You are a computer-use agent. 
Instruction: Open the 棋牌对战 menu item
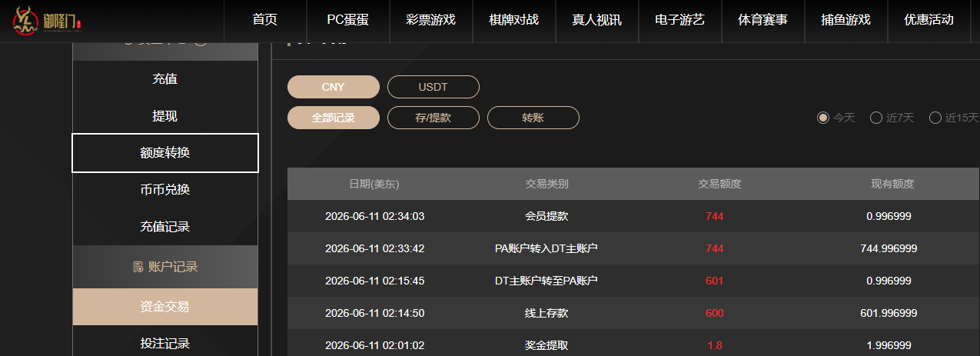tap(514, 20)
